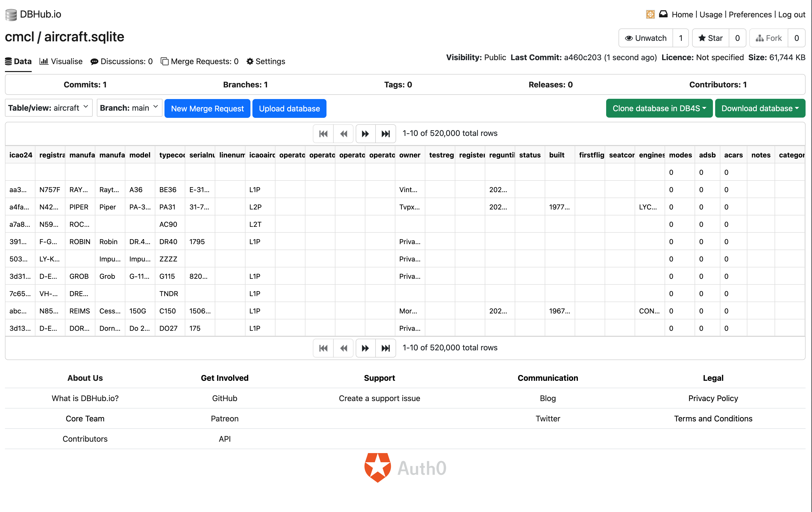Go to previous page in top pager
812x512 pixels.
point(343,133)
